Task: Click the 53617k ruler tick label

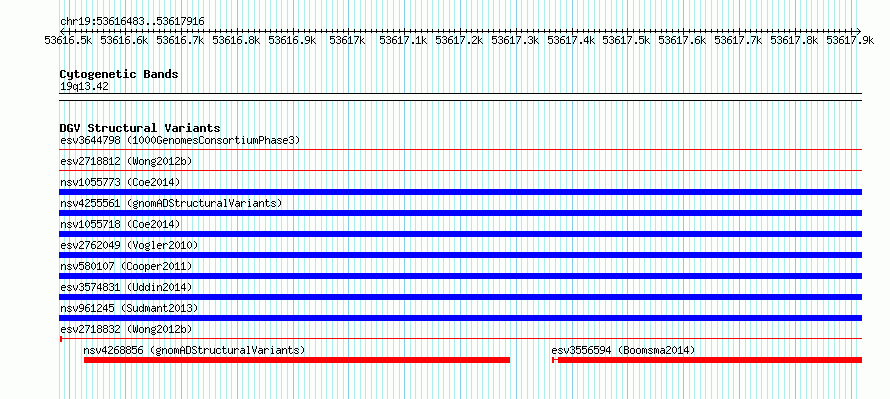Action: (347, 40)
